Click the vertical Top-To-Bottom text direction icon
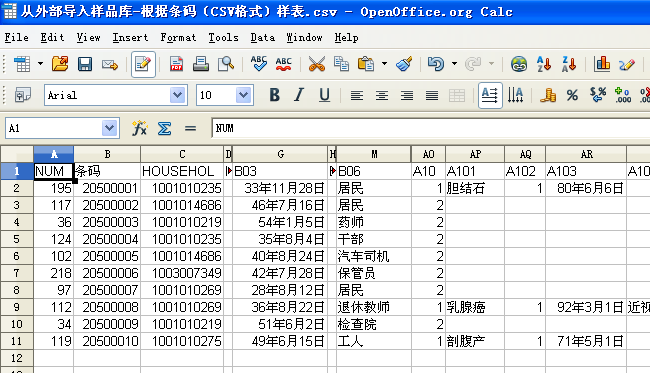 pos(515,95)
